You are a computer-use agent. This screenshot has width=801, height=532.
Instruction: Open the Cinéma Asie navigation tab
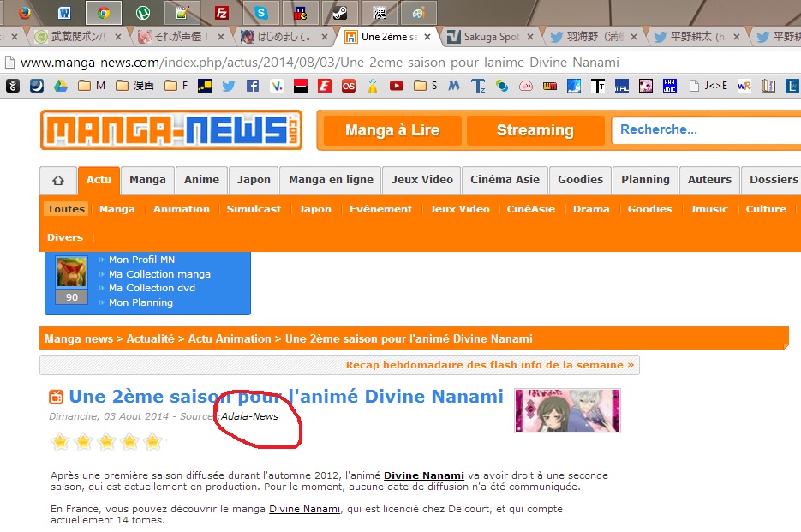coord(505,180)
